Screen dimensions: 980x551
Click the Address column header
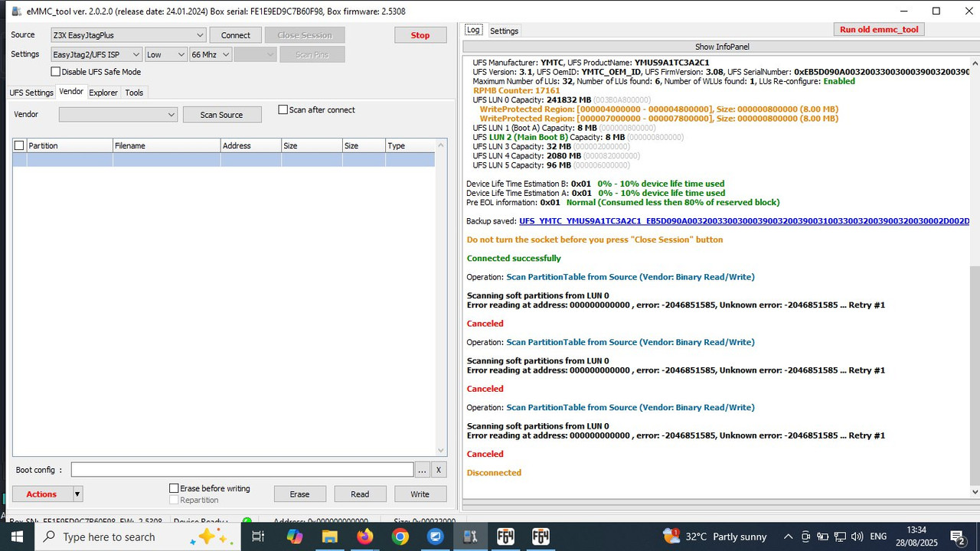click(250, 145)
